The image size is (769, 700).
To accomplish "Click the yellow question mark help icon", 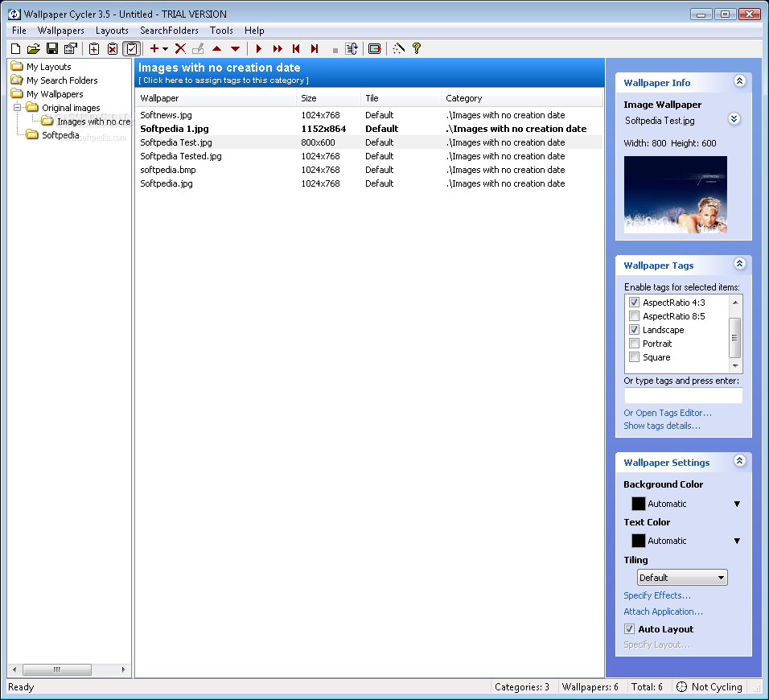I will click(417, 48).
